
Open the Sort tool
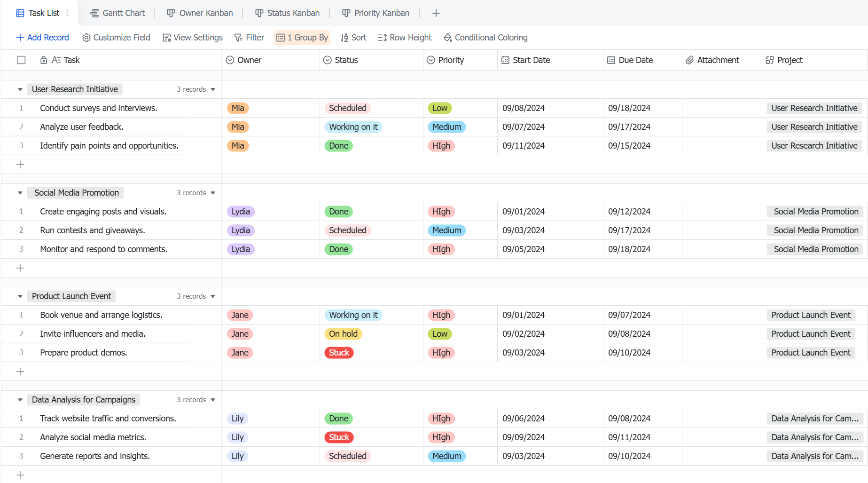point(353,38)
